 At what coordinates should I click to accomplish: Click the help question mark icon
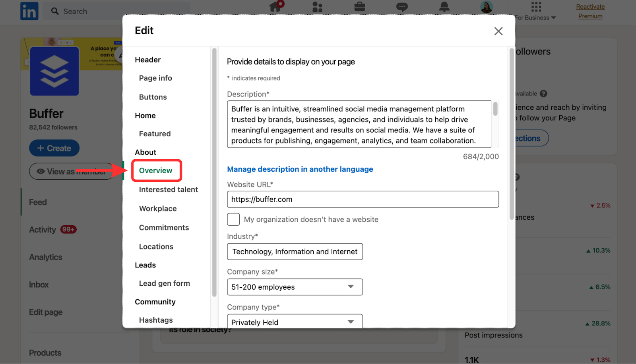pyautogui.click(x=543, y=94)
